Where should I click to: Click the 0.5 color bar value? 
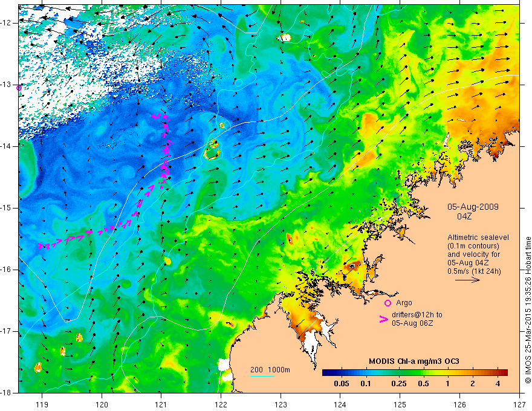pos(423,384)
